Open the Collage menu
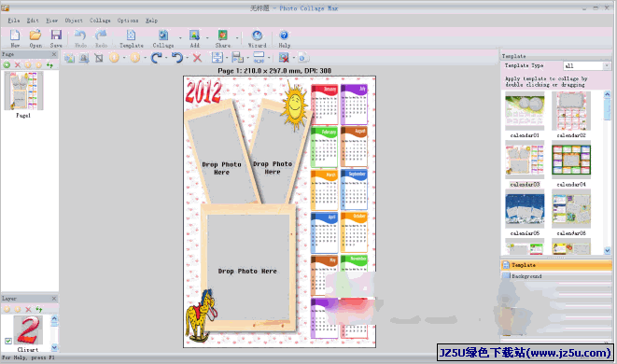 click(100, 21)
